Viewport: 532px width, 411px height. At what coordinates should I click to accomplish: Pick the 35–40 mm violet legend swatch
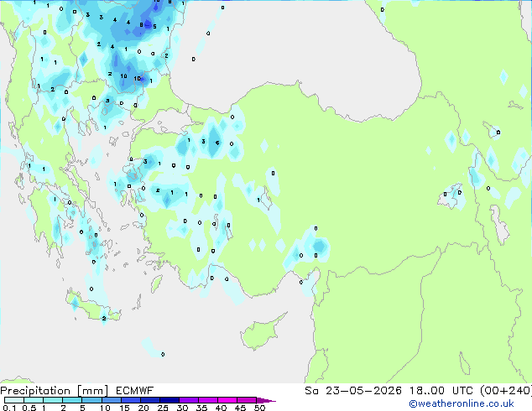point(208,400)
